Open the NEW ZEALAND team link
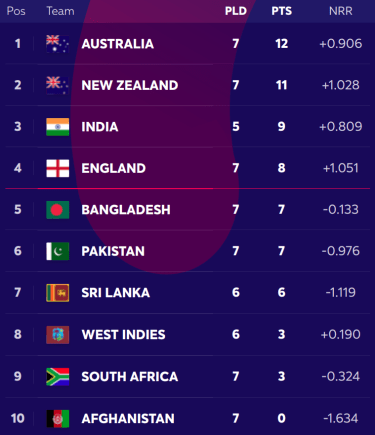 coord(130,85)
